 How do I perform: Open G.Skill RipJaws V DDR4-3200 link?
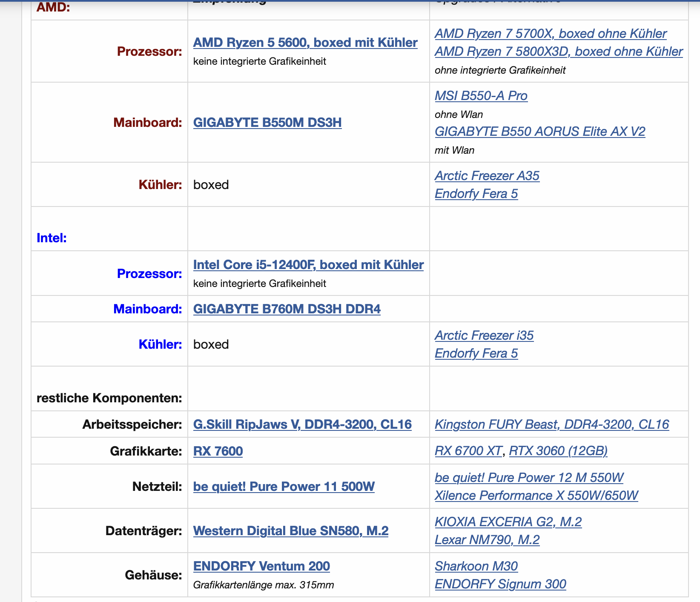point(302,424)
